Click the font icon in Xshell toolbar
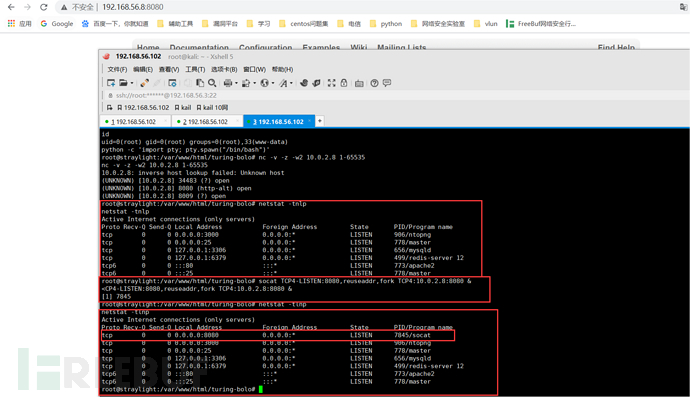Screen dimensions: 690x397 coord(283,83)
